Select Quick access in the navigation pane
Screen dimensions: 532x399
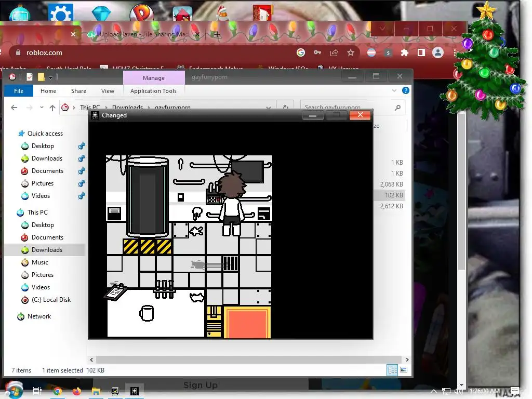click(45, 134)
